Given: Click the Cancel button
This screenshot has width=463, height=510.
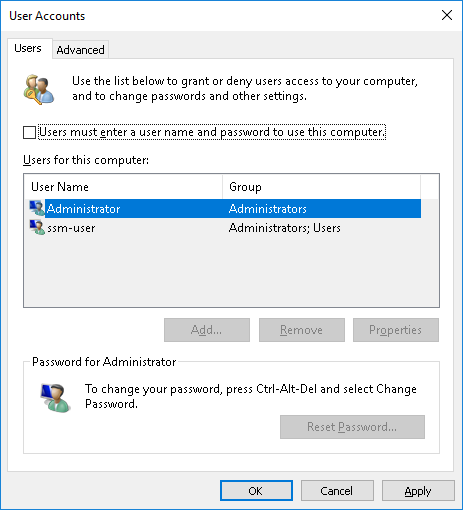Looking at the screenshot, I should [x=337, y=491].
